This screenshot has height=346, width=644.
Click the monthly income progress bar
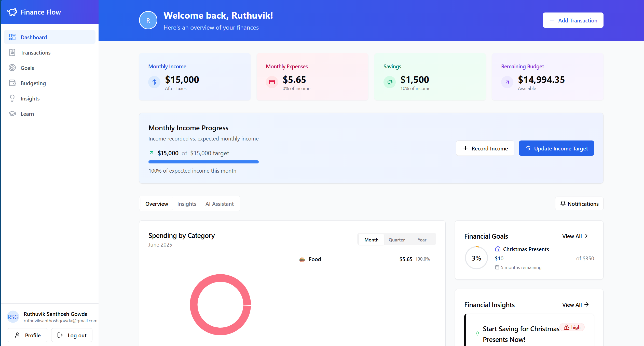pyautogui.click(x=203, y=162)
